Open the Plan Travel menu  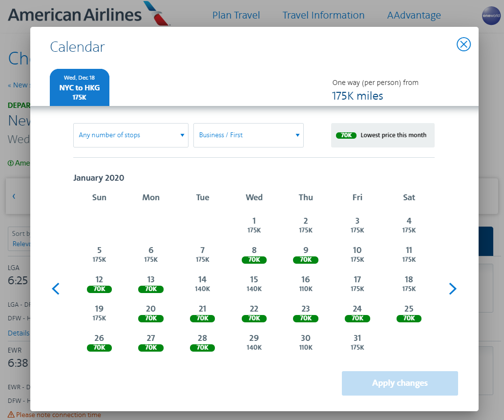tap(236, 16)
